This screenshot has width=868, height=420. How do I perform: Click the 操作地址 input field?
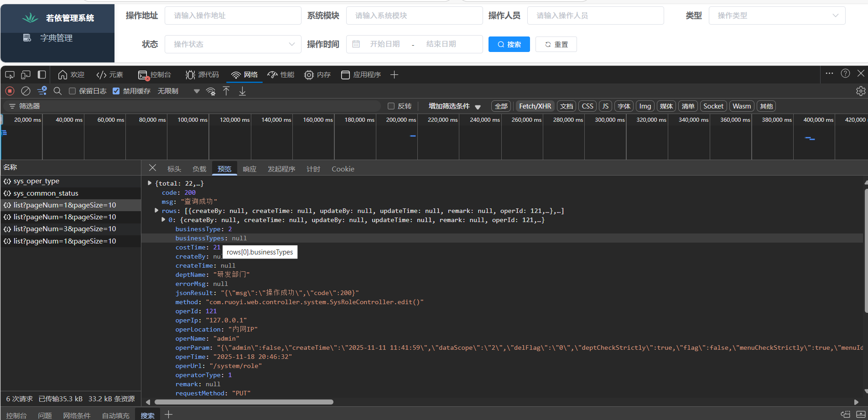tap(233, 16)
